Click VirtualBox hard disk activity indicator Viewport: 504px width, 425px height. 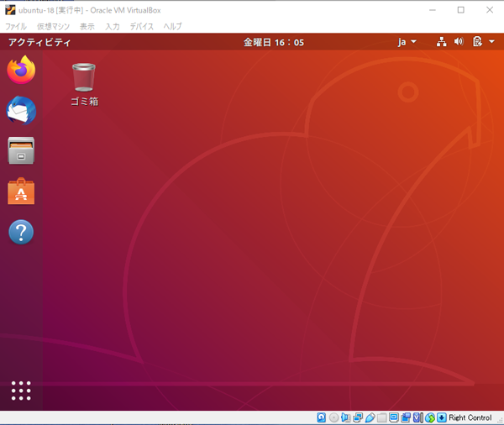coord(322,417)
